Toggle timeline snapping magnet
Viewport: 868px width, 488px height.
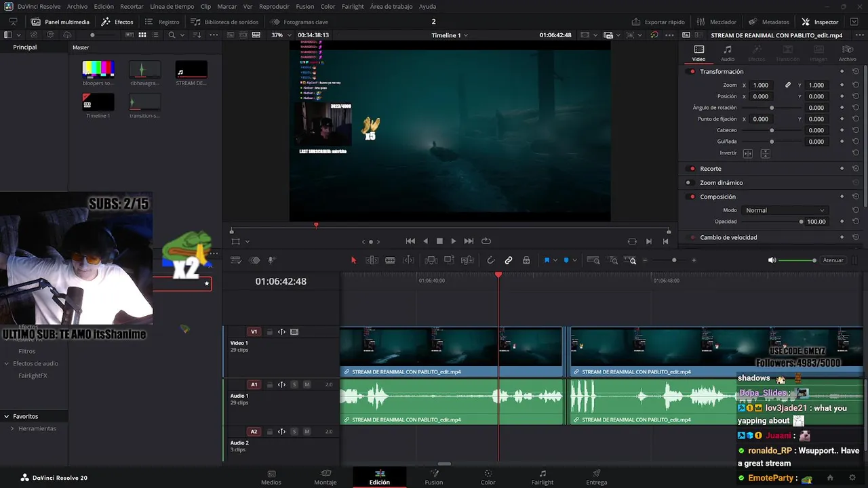491,260
